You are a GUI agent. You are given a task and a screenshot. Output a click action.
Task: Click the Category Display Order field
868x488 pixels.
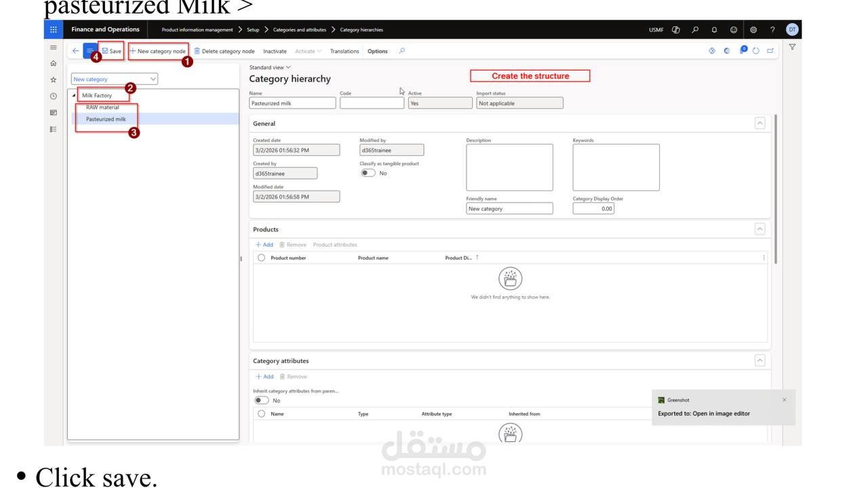tap(593, 209)
